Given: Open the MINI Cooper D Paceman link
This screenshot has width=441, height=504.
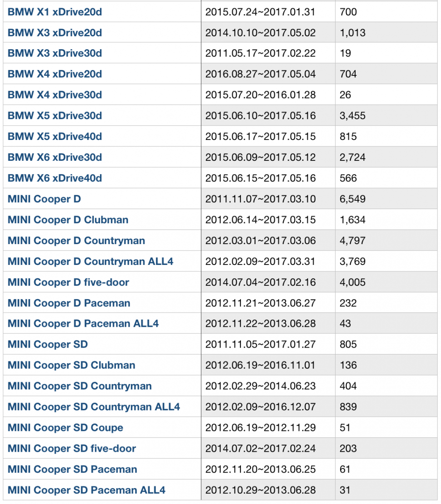Looking at the screenshot, I should click(x=69, y=303).
